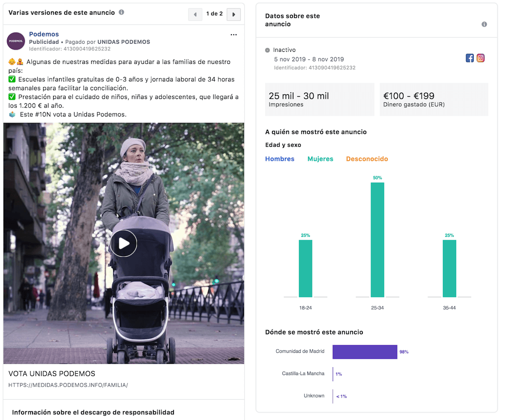Image resolution: width=514 pixels, height=420 pixels.
Task: Click the Instagram platform icon
Action: tap(481, 58)
